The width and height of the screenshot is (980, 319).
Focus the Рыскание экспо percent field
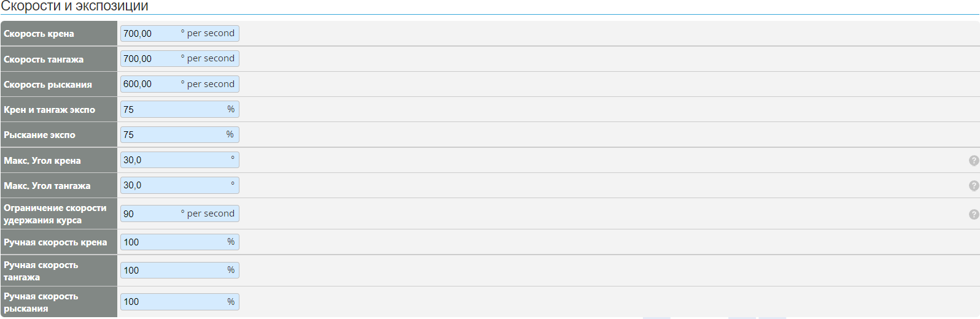(x=172, y=135)
